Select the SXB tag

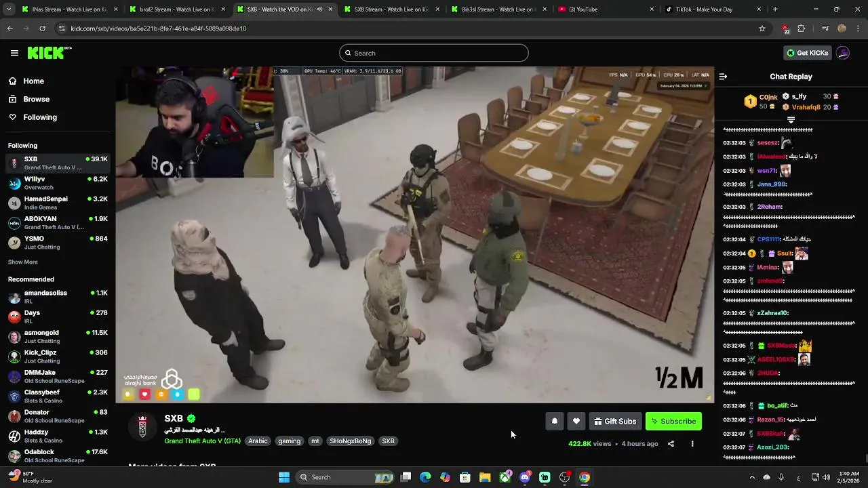click(x=388, y=441)
